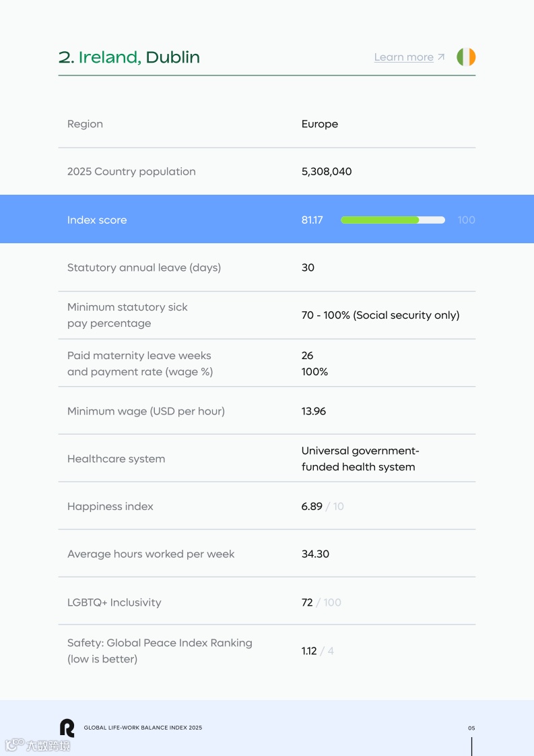
Task: Click the Happiness index score 6.89
Action: (312, 507)
